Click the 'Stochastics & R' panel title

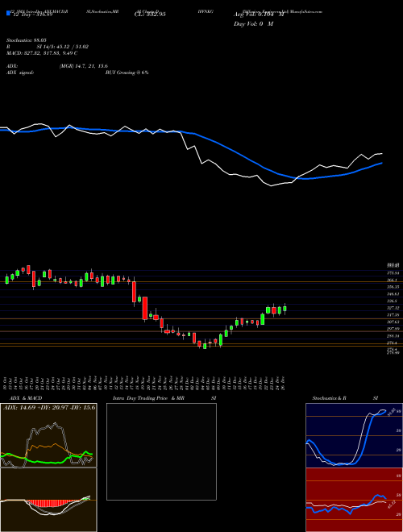point(330,398)
